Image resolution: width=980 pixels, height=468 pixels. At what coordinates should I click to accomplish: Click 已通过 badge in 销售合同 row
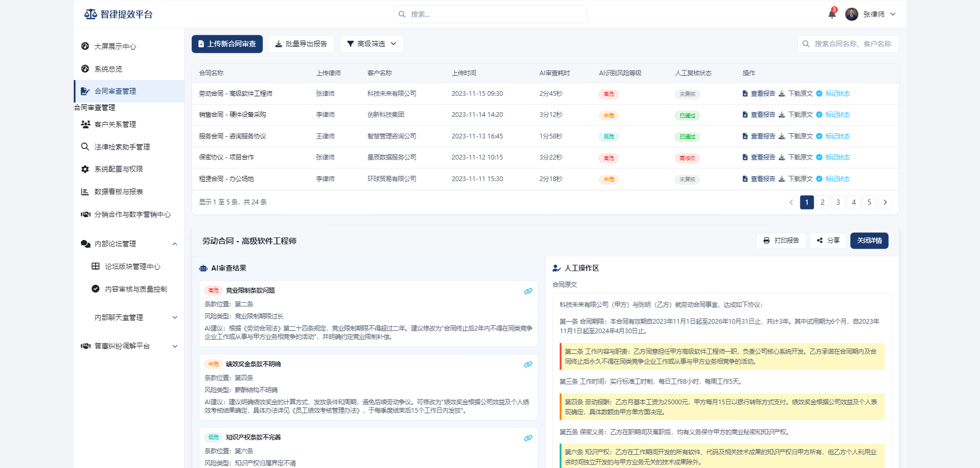(687, 115)
